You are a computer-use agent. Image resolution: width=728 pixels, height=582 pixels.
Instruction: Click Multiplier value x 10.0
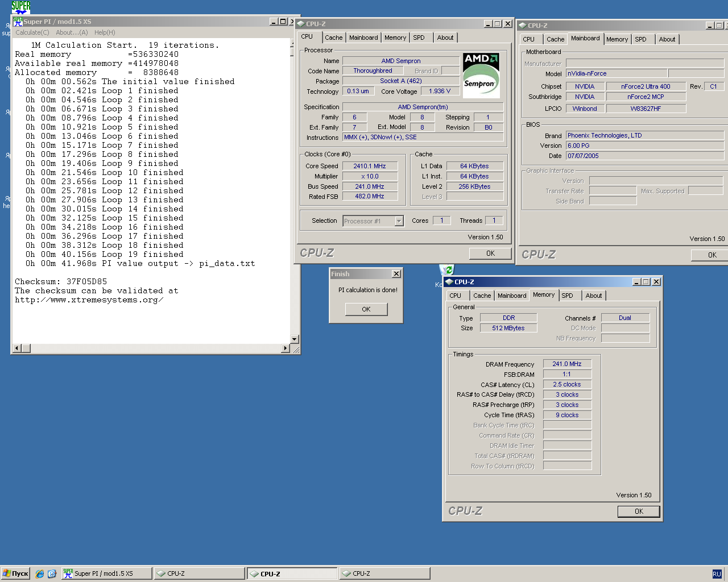(x=370, y=176)
